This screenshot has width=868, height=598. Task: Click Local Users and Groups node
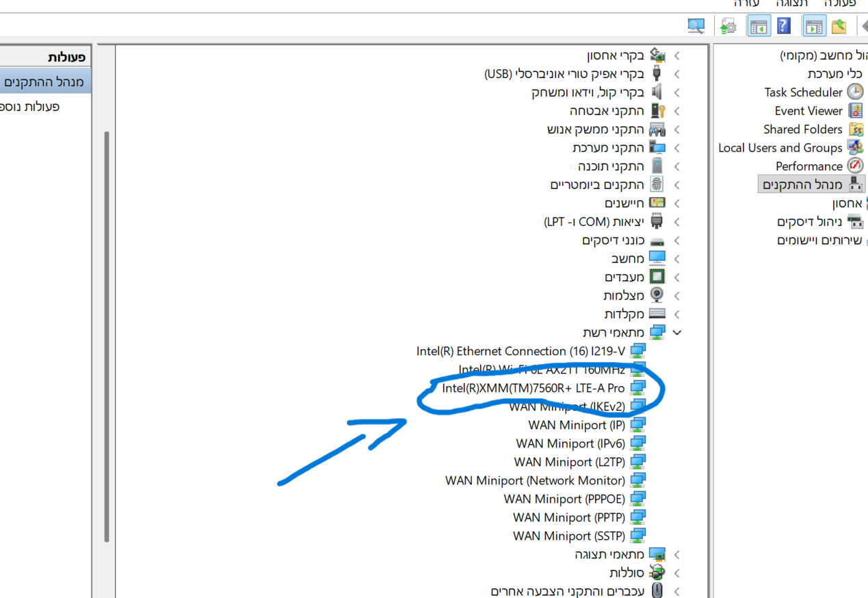(780, 148)
